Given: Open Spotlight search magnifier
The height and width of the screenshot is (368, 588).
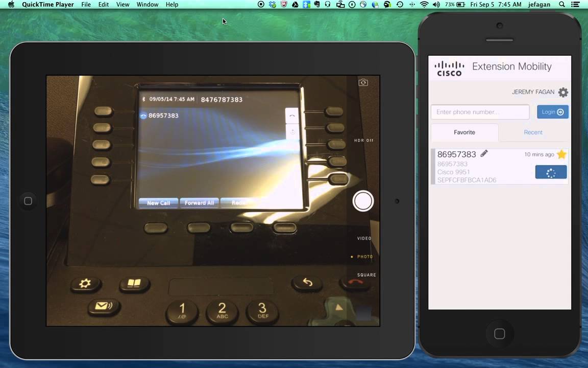Looking at the screenshot, I should coord(562,5).
